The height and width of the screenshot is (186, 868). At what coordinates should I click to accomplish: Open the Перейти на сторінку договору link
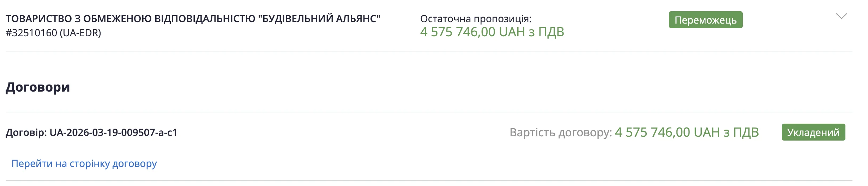84,163
